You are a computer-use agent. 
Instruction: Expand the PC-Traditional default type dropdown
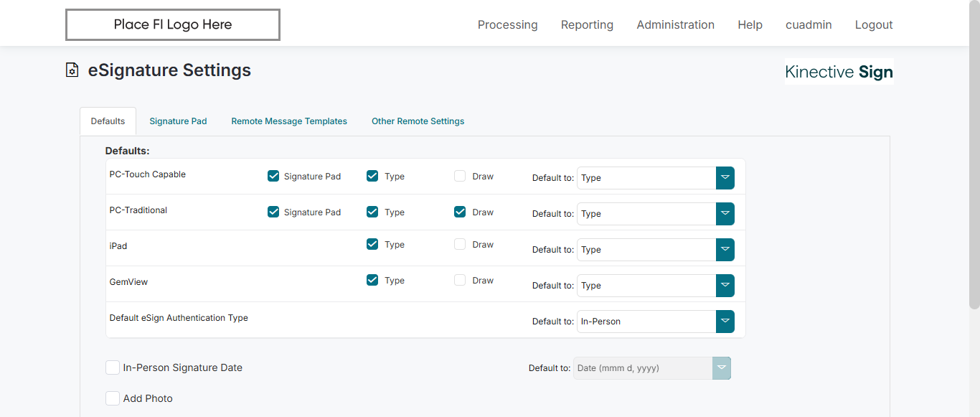(x=725, y=214)
